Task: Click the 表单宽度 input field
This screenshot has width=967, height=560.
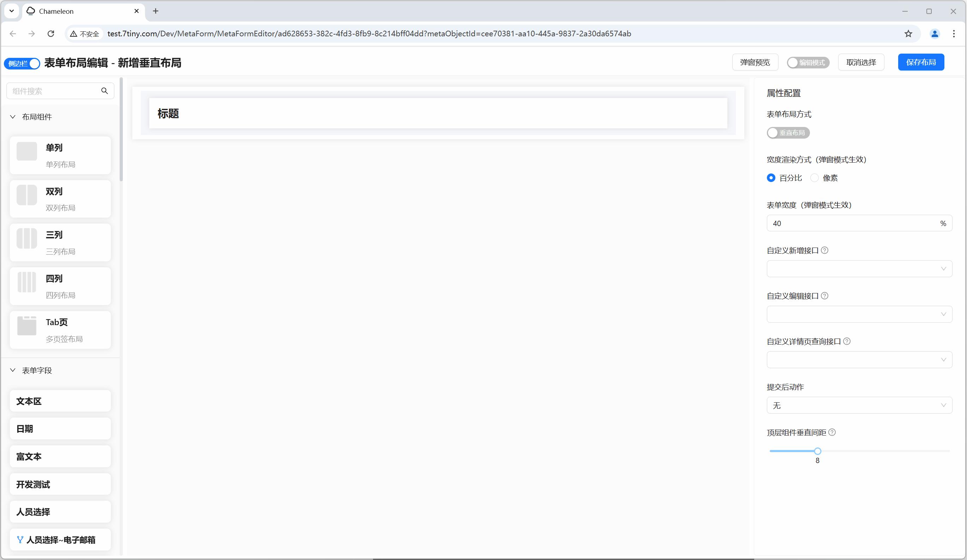Action: [x=852, y=223]
